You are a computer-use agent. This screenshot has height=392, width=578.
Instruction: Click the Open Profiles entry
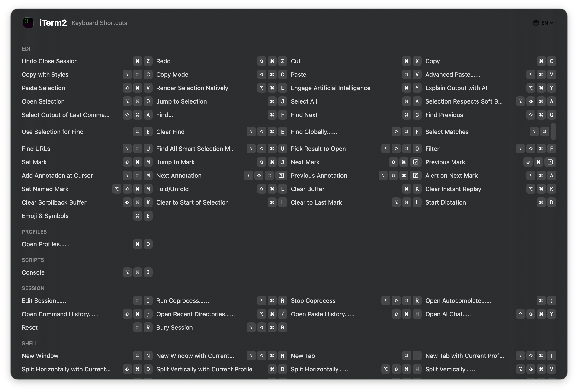(x=45, y=244)
